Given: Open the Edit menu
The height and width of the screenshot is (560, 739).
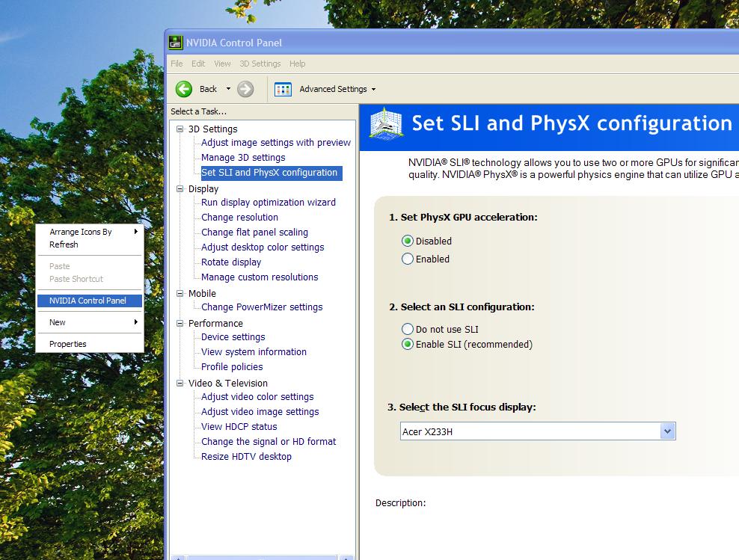Looking at the screenshot, I should click(x=198, y=64).
